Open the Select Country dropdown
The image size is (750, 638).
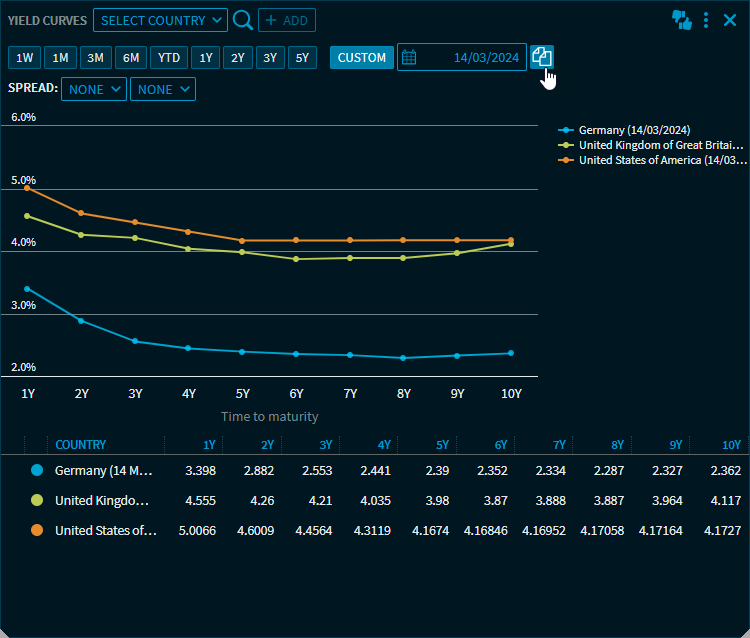click(x=162, y=20)
